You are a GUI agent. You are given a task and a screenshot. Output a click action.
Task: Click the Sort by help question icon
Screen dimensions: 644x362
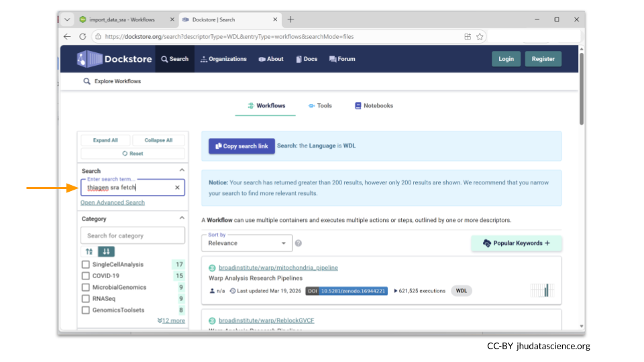click(x=299, y=243)
